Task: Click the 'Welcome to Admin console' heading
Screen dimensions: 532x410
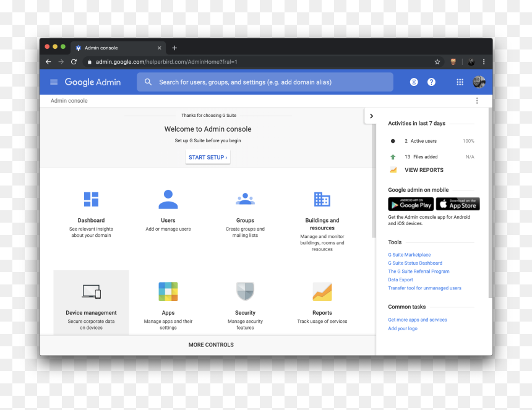Action: [208, 129]
